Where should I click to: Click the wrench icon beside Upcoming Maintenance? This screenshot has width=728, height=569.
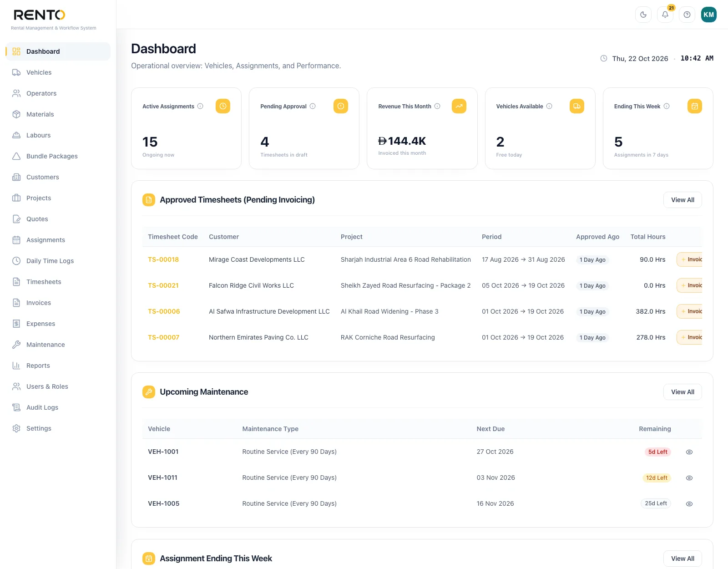tap(149, 392)
